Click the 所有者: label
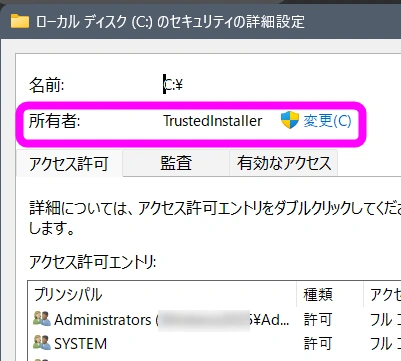The height and width of the screenshot is (361, 401). (55, 121)
